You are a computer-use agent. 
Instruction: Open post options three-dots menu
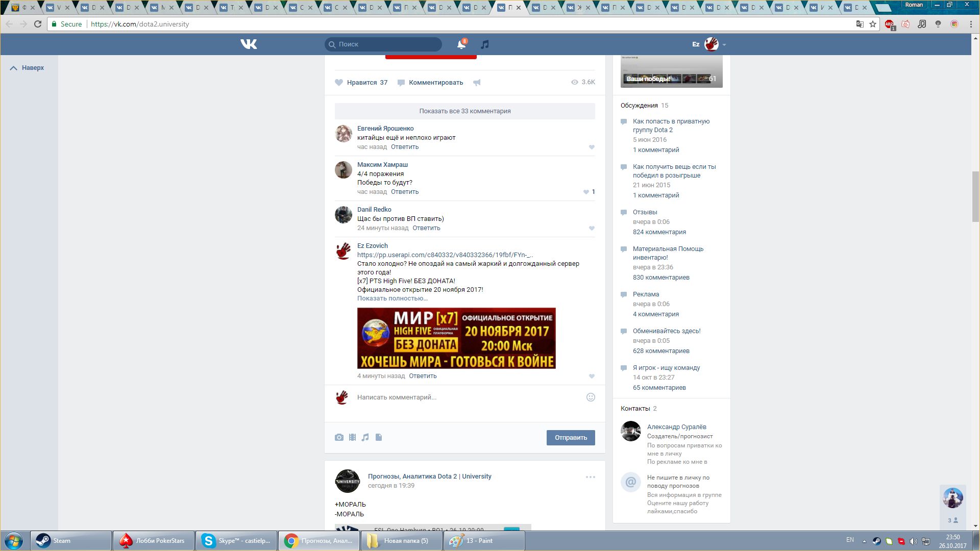pyautogui.click(x=590, y=477)
